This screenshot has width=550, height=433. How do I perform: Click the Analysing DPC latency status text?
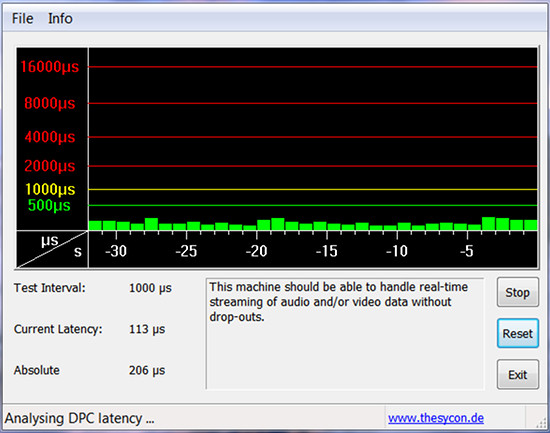pos(80,418)
